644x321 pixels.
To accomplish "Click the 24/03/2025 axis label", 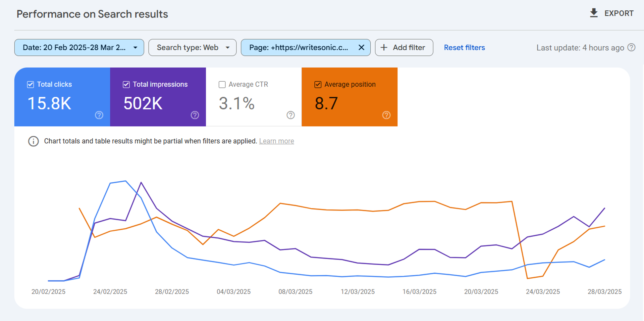I will coord(543,291).
